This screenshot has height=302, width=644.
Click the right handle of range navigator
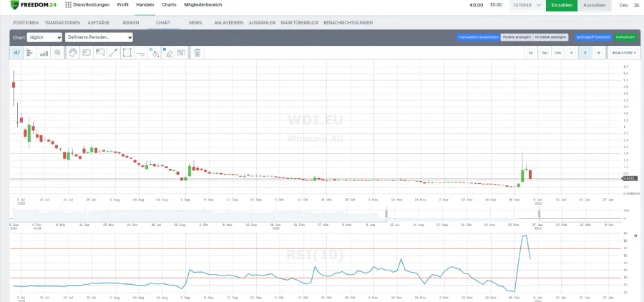pos(539,214)
